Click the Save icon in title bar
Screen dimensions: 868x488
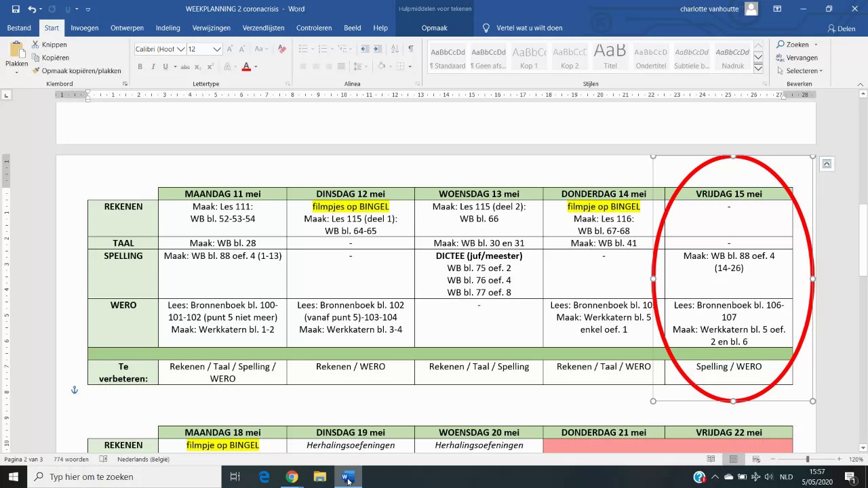click(x=16, y=9)
